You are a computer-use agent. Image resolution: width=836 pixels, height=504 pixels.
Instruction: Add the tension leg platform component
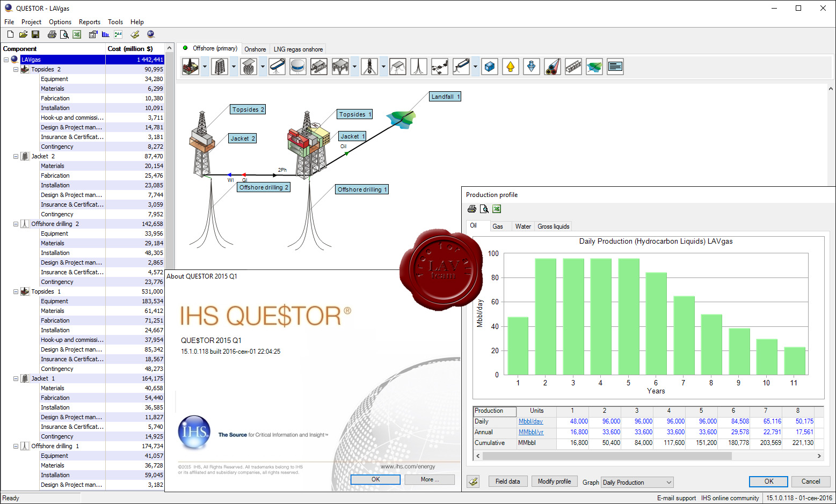click(x=340, y=67)
